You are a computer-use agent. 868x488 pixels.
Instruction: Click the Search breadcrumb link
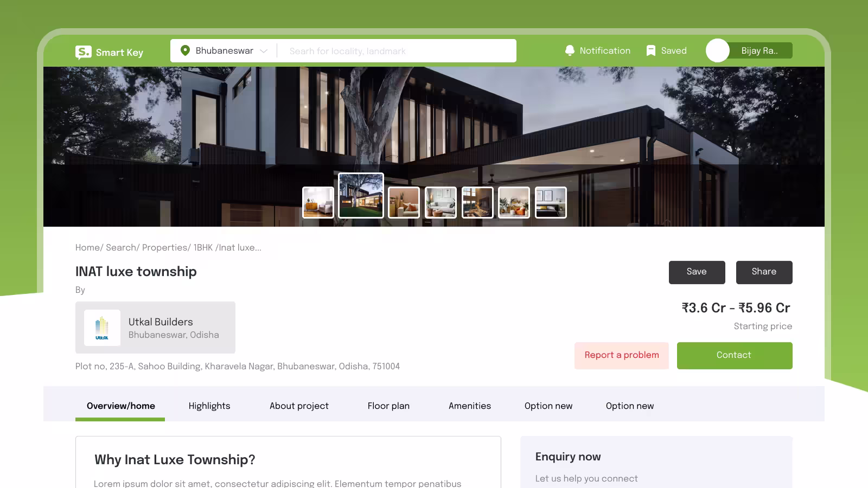click(x=121, y=247)
